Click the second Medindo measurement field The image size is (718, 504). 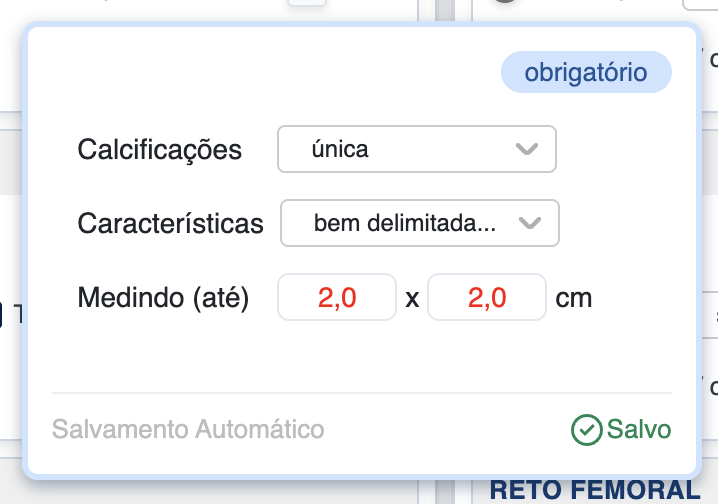tap(486, 297)
